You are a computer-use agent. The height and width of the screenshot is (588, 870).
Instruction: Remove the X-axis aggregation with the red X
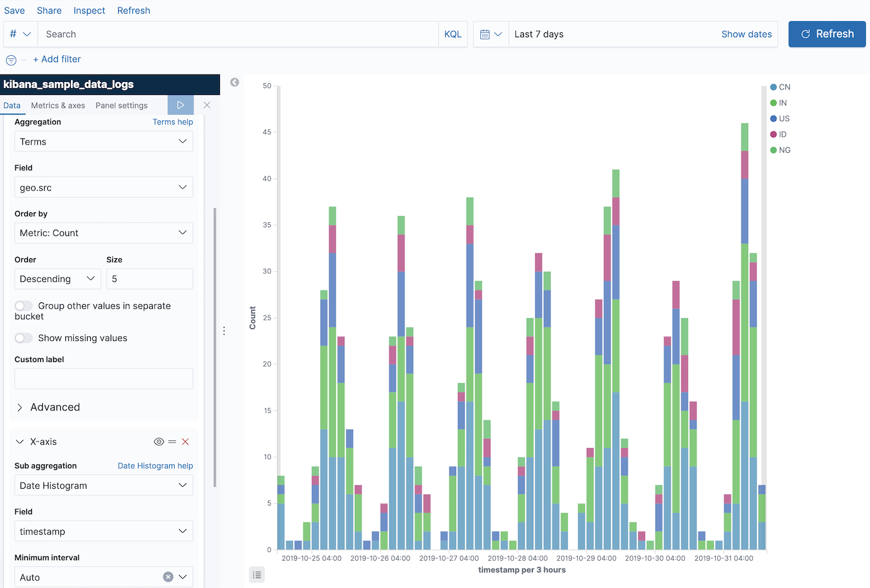(x=185, y=441)
